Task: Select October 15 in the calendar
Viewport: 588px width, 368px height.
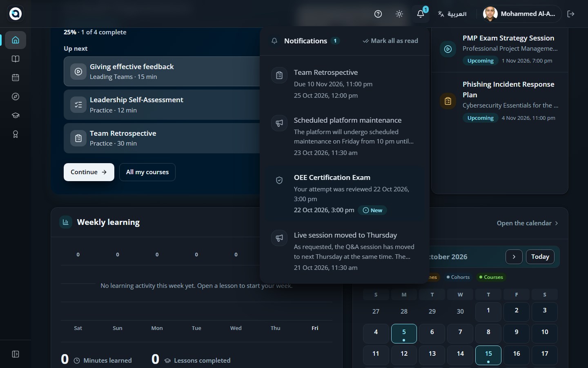Action: [x=488, y=355]
